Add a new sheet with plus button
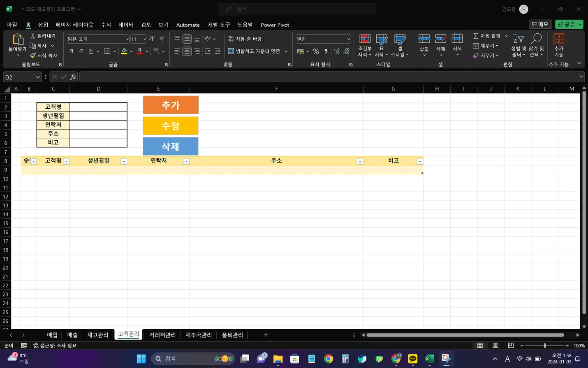This screenshot has height=368, width=588. (266, 335)
